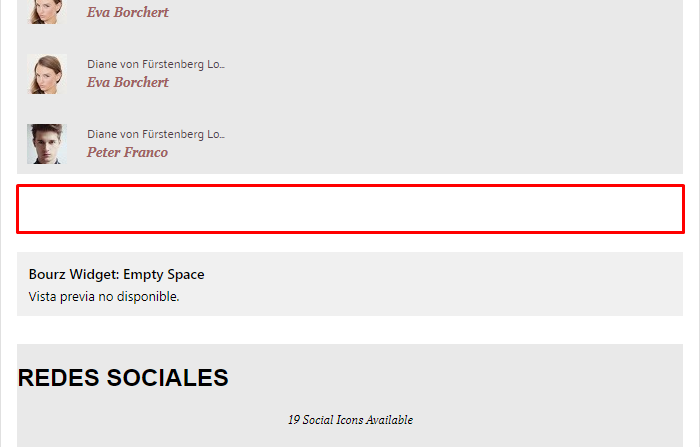Click white gap below the Empty Space widget
Viewport: 700px width, 447px height.
point(350,330)
